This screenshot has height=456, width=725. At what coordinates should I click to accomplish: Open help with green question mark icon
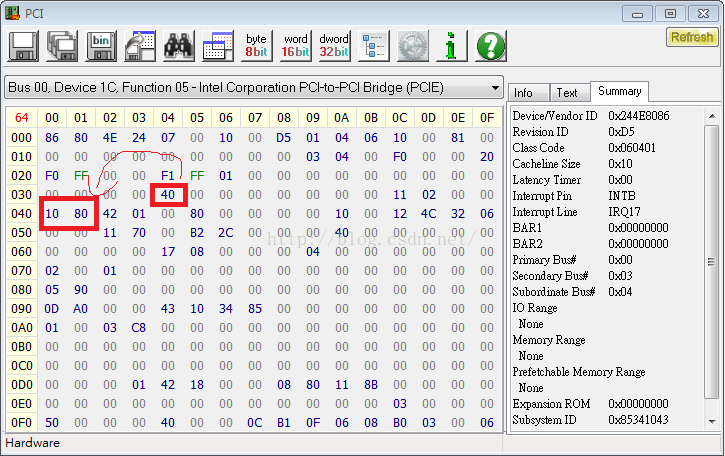[x=491, y=46]
